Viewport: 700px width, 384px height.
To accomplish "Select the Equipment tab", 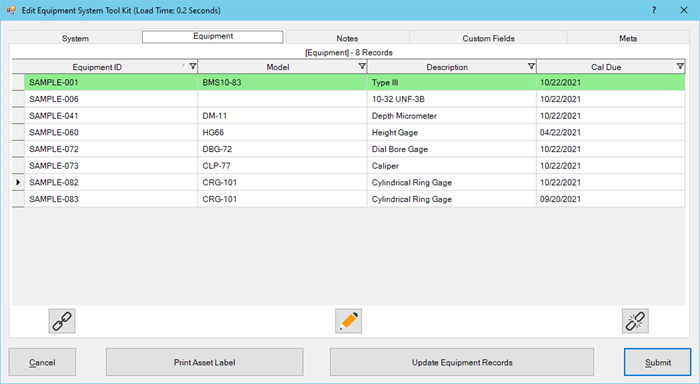I will pyautogui.click(x=213, y=36).
